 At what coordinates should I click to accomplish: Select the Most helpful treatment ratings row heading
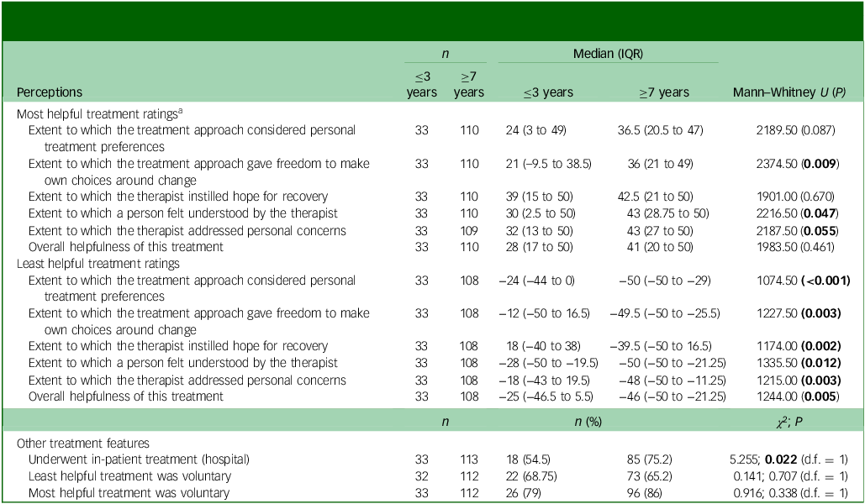click(99, 114)
